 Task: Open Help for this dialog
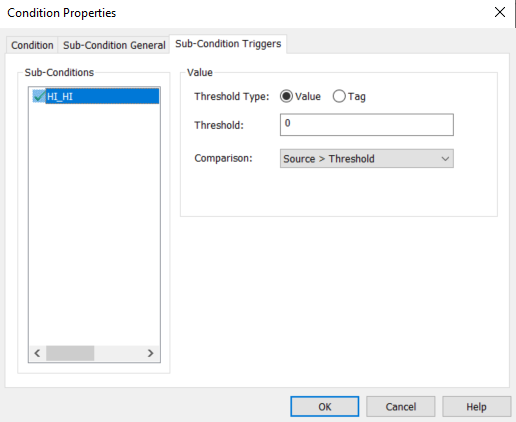coord(476,407)
